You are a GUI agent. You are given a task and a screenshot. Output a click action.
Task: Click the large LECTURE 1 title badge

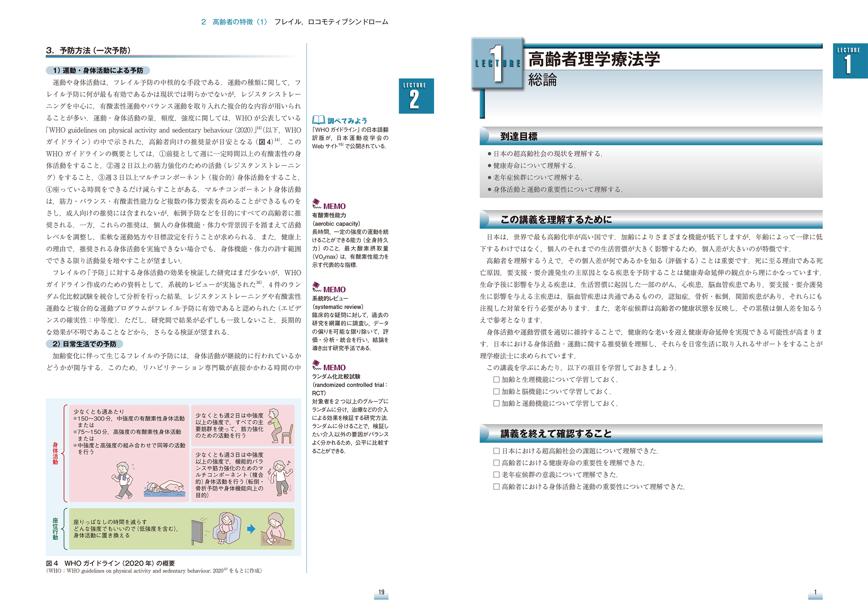[x=498, y=63]
